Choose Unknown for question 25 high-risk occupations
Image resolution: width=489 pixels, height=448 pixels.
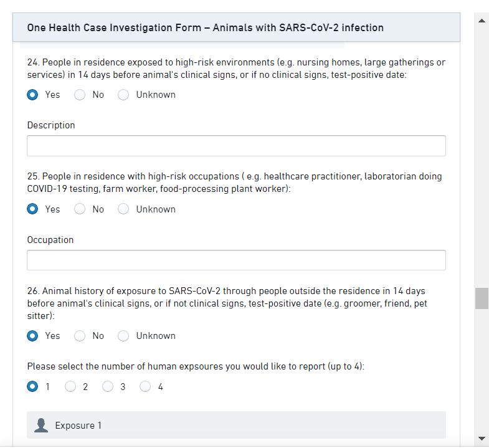(123, 209)
